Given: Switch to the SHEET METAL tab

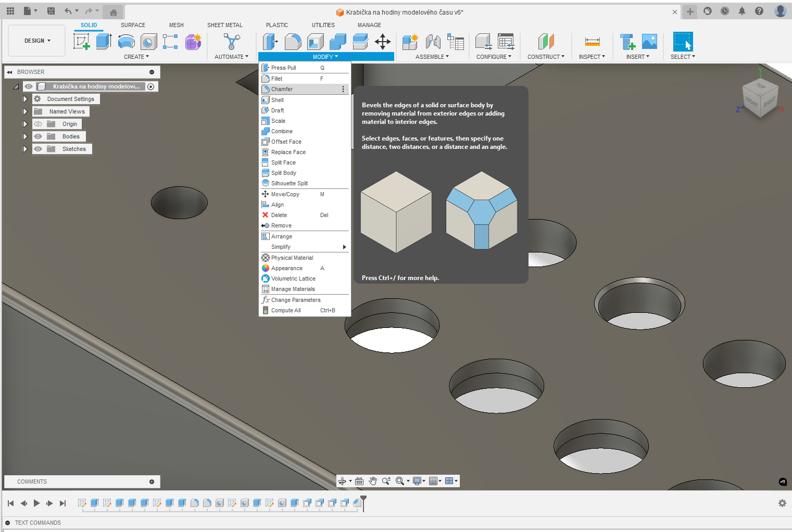Looking at the screenshot, I should [224, 25].
